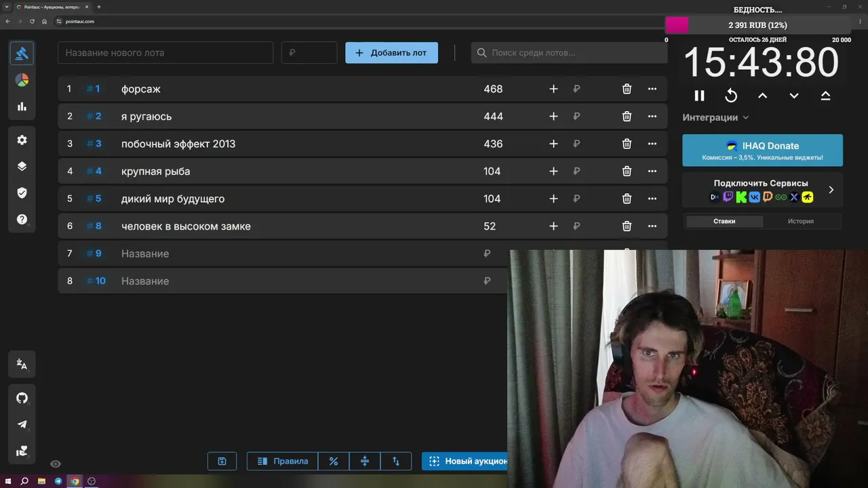Viewport: 868px width, 488px height.
Task: Open the GitHub link icon
Action: click(x=22, y=398)
